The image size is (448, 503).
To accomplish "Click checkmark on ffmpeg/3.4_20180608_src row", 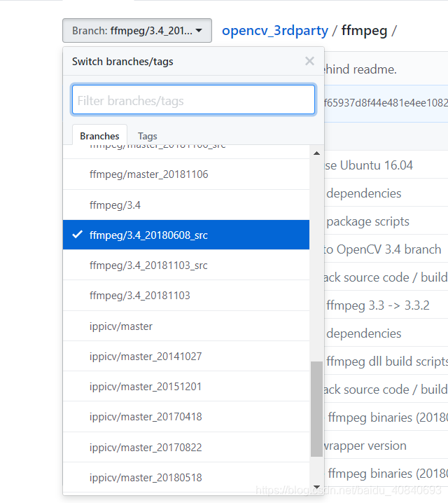I will pyautogui.click(x=77, y=235).
